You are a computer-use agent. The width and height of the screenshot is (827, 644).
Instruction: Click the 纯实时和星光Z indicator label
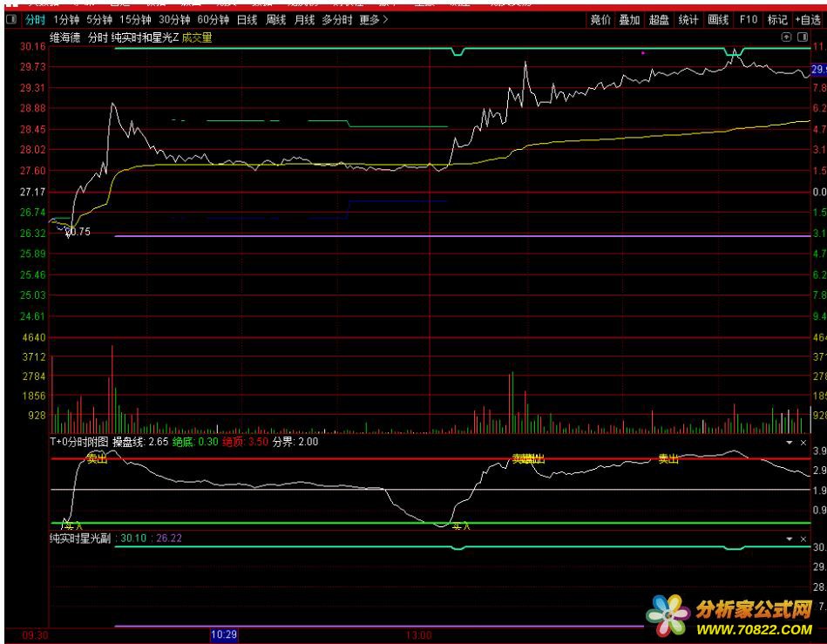click(x=145, y=37)
